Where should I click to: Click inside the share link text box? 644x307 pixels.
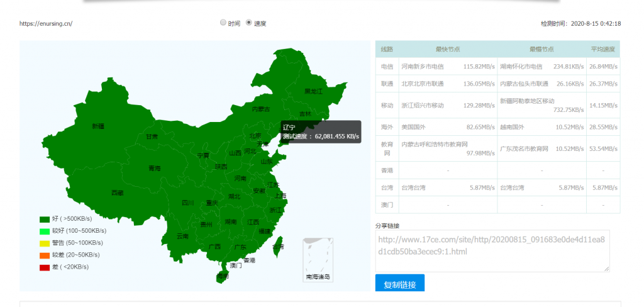(492, 250)
